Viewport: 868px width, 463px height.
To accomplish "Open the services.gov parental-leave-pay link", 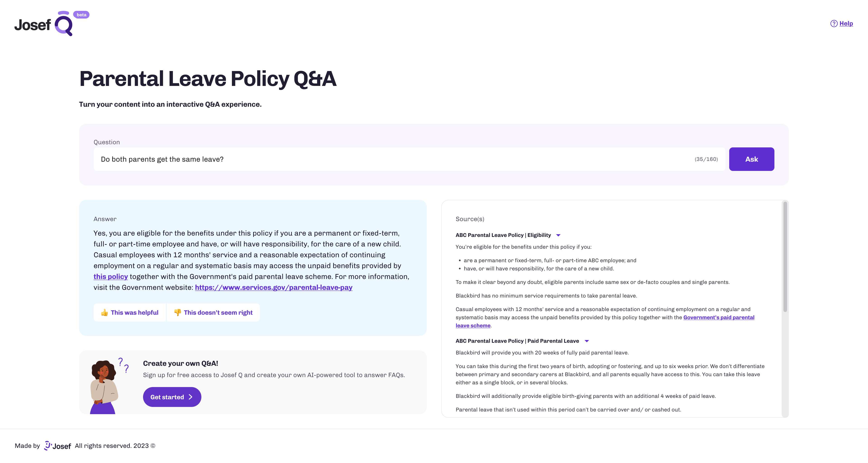I will [x=273, y=287].
